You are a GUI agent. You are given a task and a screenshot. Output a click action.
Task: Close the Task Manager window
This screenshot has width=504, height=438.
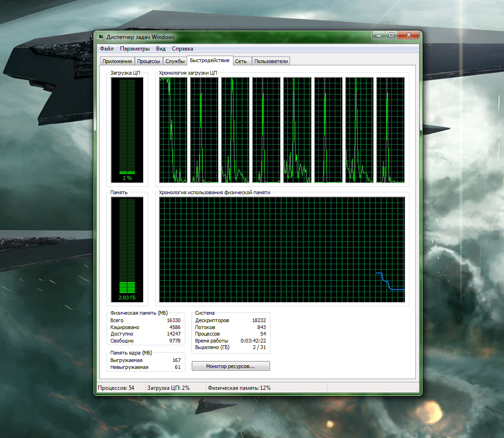pyautogui.click(x=409, y=35)
